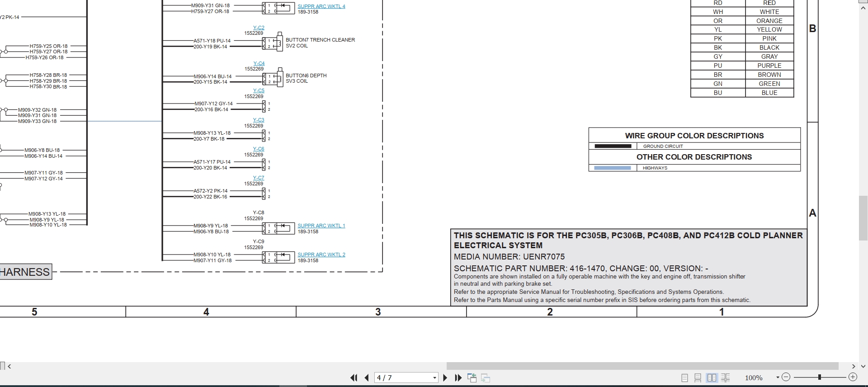Click wire label A572-Y2 PK-14
Screen dimensions: 868x387
(x=210, y=191)
